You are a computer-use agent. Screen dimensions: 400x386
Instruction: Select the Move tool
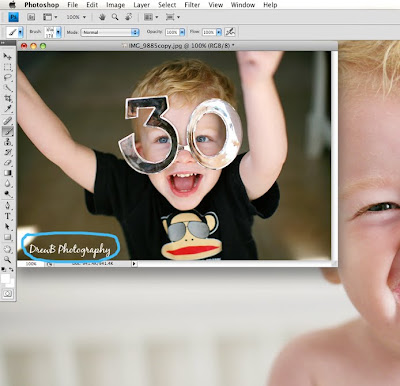7,56
